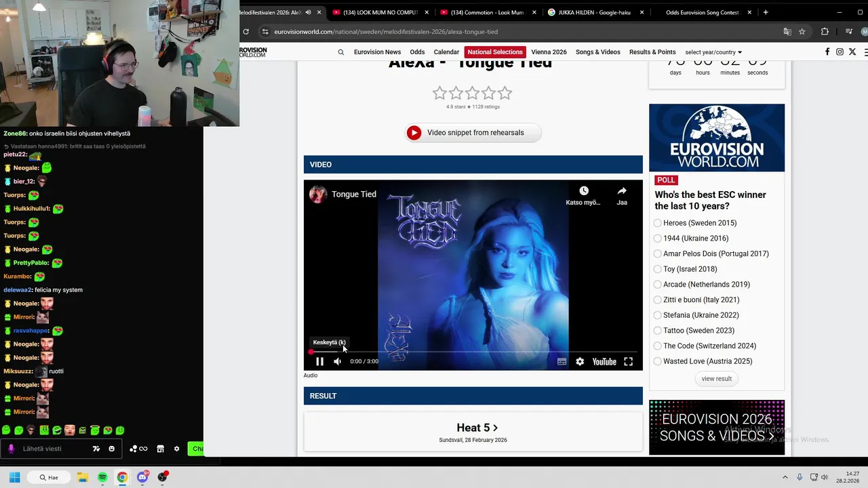The width and height of the screenshot is (868, 488).
Task: Show hidden system tray icons
Action: pos(785,477)
